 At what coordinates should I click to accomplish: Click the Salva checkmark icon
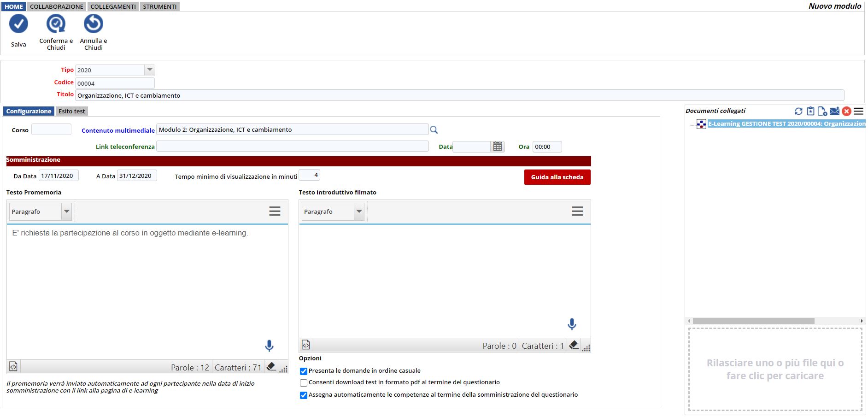pyautogui.click(x=18, y=24)
